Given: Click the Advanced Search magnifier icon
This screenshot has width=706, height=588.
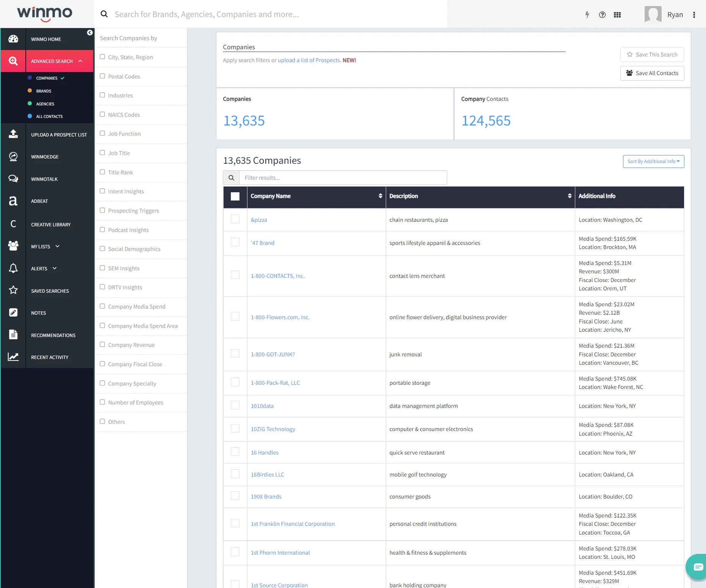Looking at the screenshot, I should 13,61.
